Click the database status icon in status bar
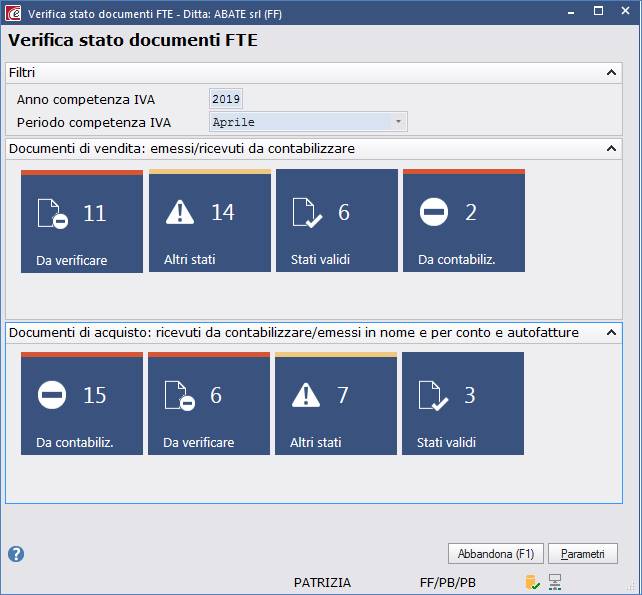 [532, 582]
